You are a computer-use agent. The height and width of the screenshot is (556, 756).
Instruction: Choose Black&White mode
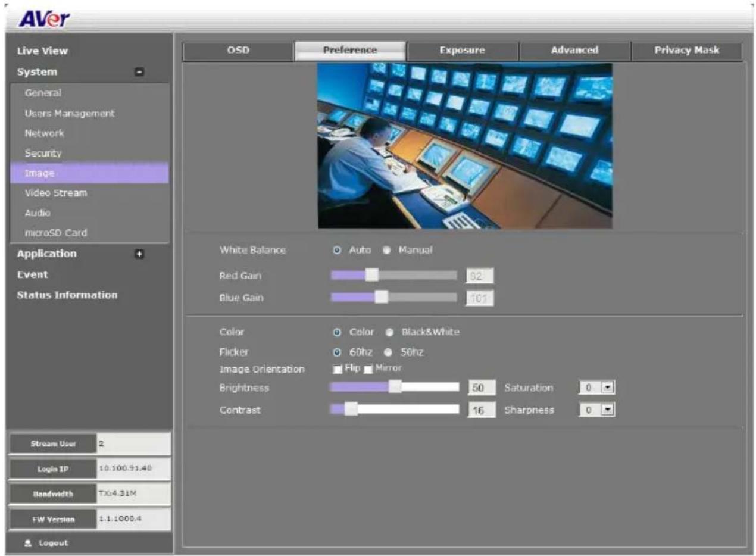390,332
